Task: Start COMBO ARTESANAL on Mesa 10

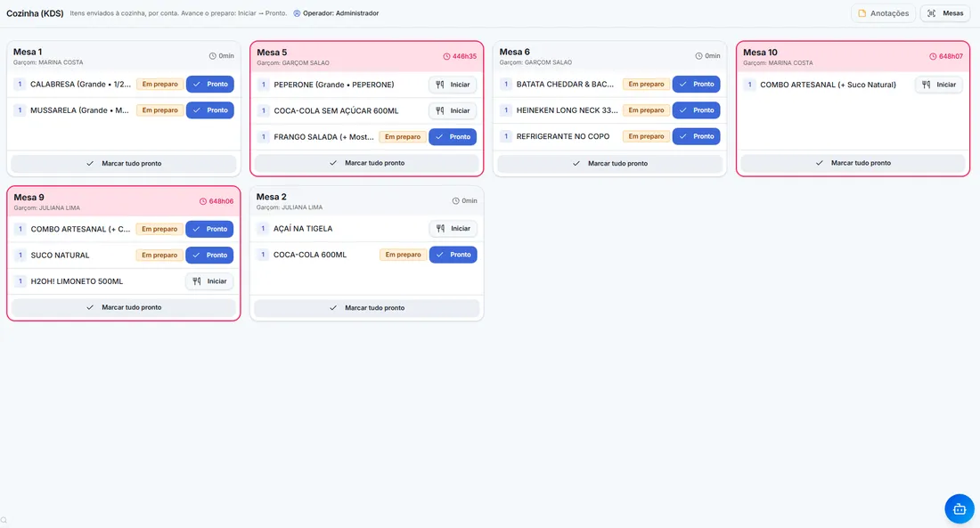Action: (939, 85)
